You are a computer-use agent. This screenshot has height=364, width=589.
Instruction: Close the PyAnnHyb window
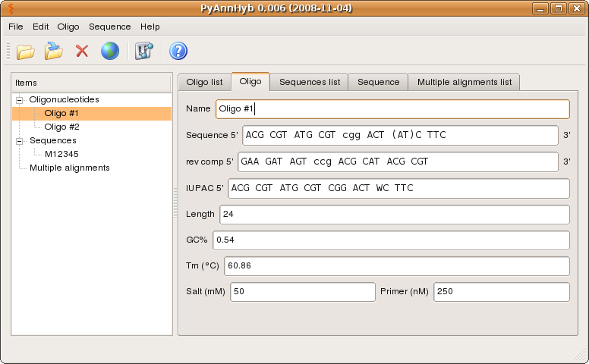577,8
